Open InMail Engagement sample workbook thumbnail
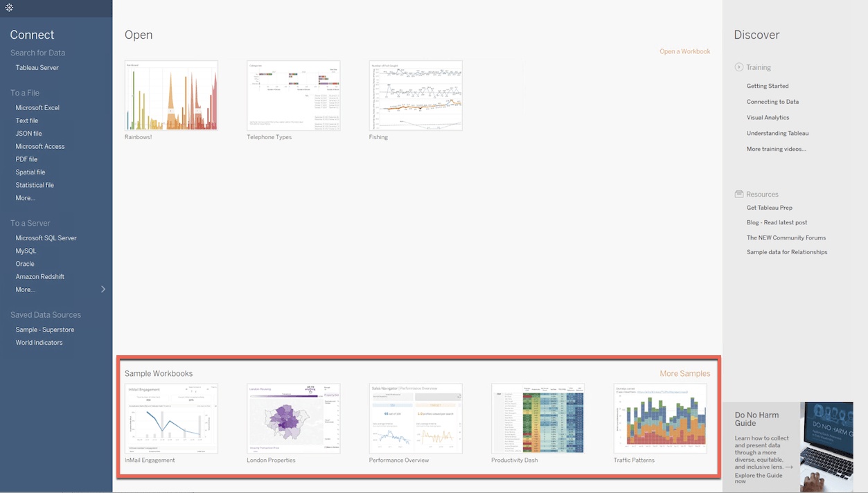The width and height of the screenshot is (868, 493). click(x=171, y=419)
